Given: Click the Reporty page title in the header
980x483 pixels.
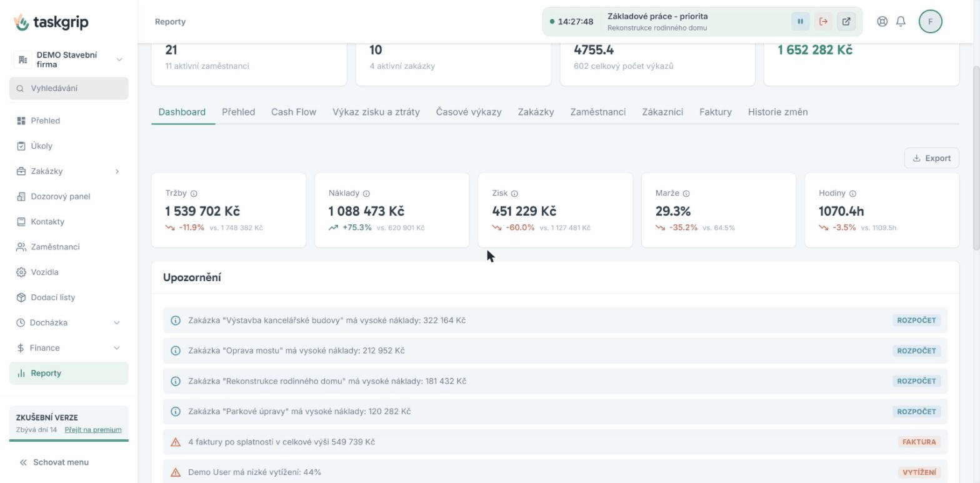Looking at the screenshot, I should point(170,22).
